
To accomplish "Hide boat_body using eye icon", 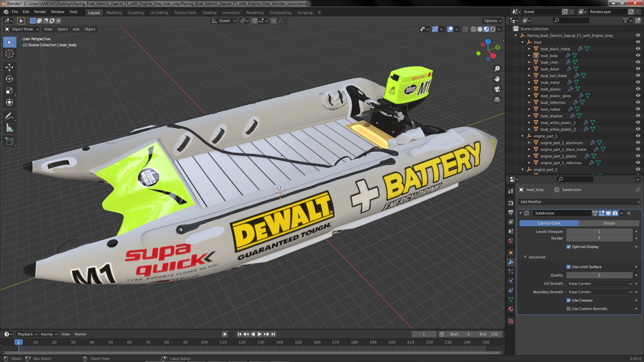I will point(638,55).
